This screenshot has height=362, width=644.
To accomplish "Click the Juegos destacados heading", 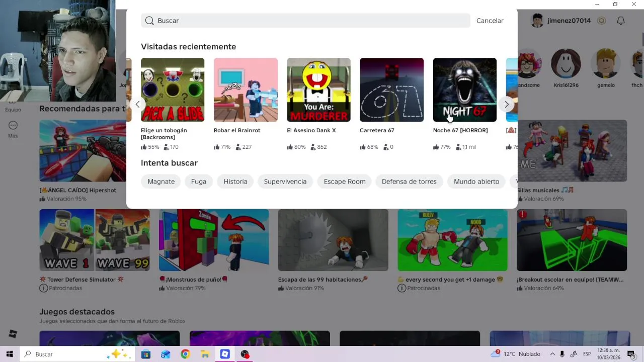I will coord(77,312).
